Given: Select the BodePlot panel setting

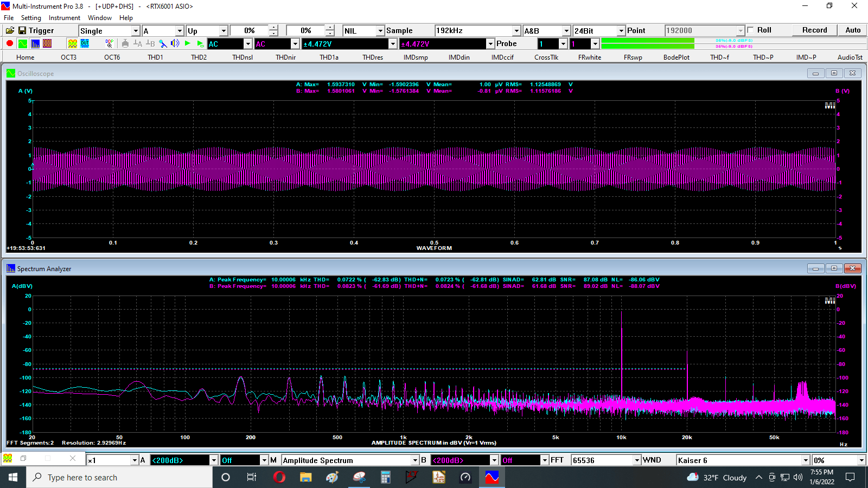Looking at the screenshot, I should [676, 57].
